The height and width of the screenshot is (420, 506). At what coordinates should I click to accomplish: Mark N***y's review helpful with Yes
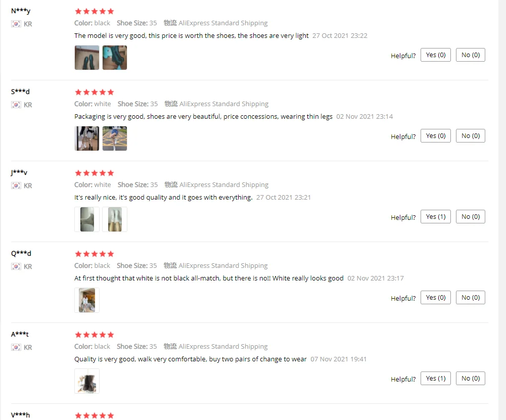point(436,55)
